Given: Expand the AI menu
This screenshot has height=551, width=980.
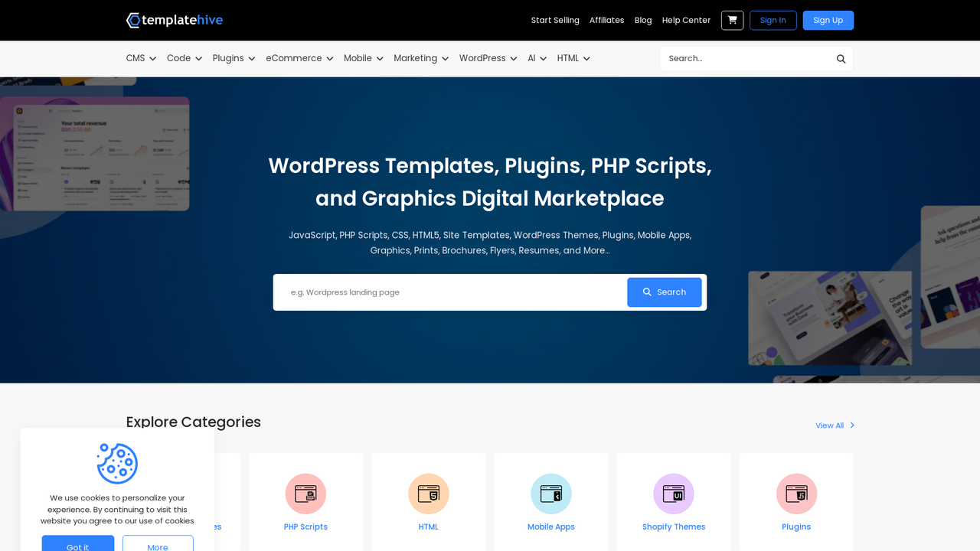Looking at the screenshot, I should pos(537,58).
